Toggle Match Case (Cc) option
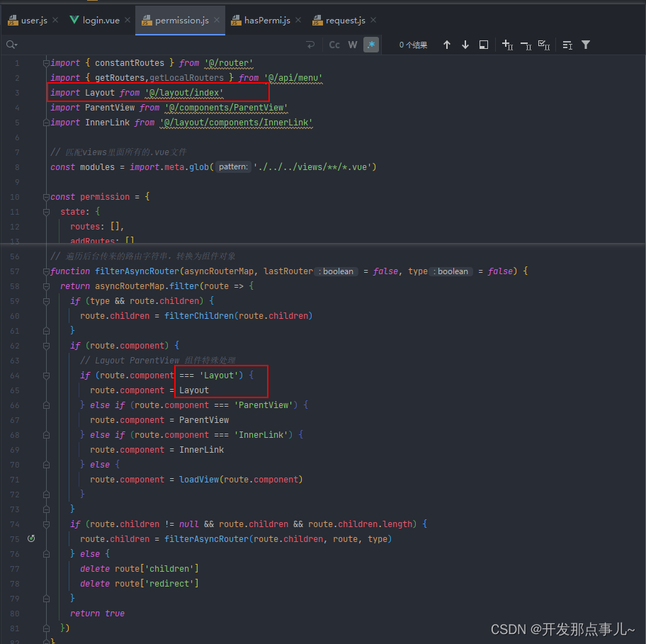The image size is (646, 644). point(334,45)
